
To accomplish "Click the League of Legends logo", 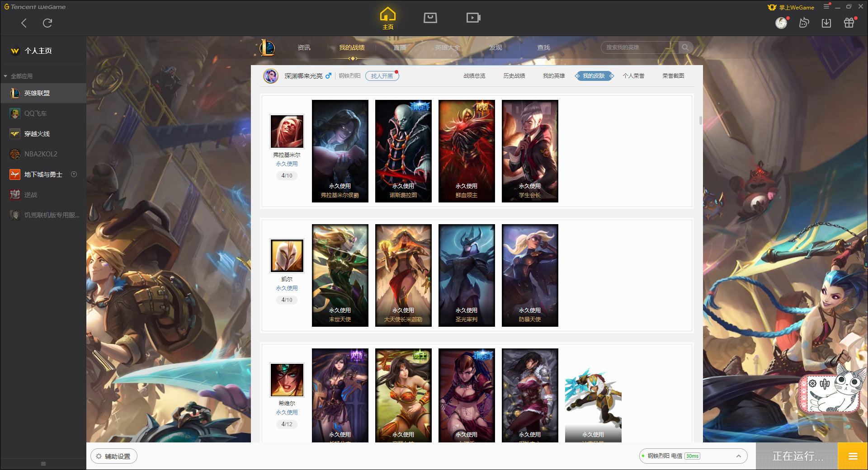I will click(x=267, y=47).
